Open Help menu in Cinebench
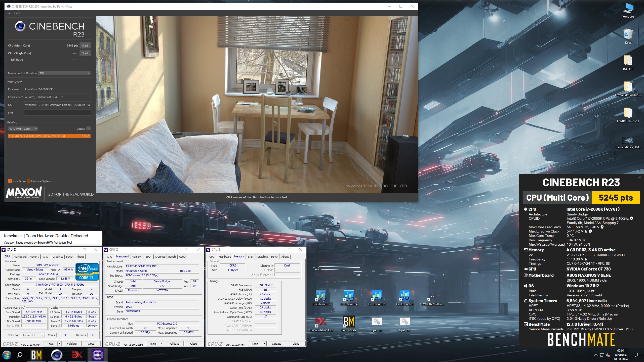Image resolution: width=644 pixels, height=362 pixels. pyautogui.click(x=17, y=13)
